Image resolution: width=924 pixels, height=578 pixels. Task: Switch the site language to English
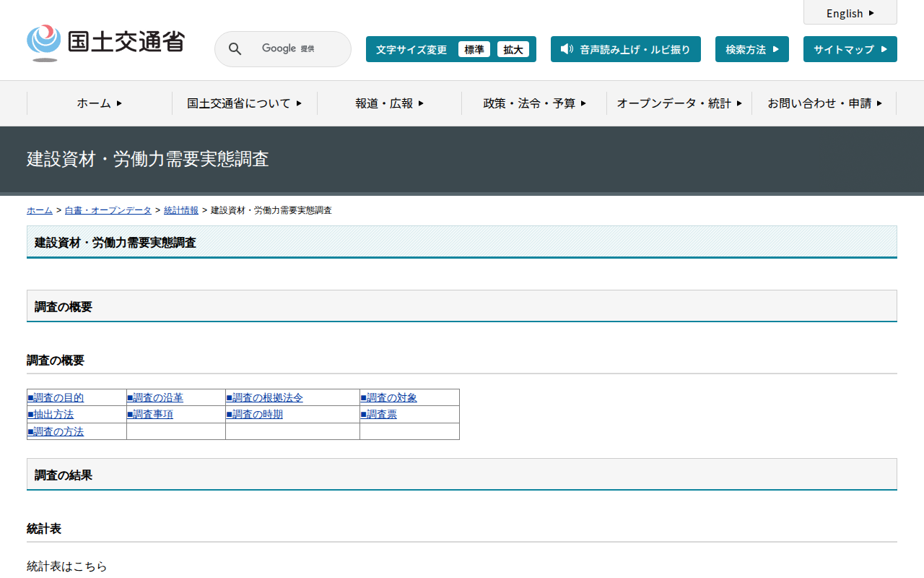coord(850,13)
